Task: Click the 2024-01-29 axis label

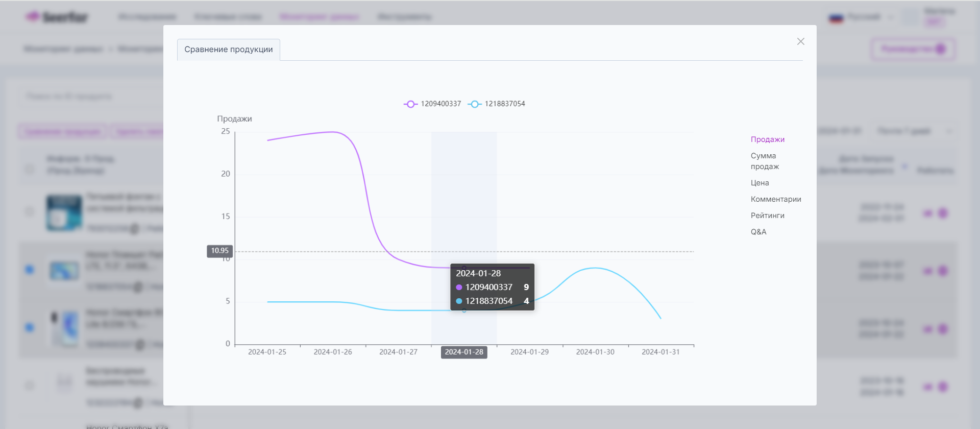Action: click(529, 352)
